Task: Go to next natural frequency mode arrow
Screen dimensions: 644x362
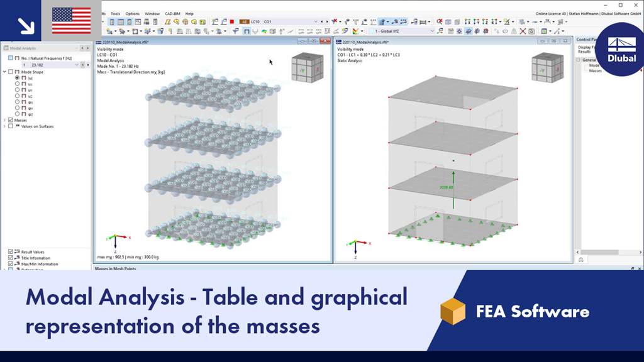Action: [88, 65]
